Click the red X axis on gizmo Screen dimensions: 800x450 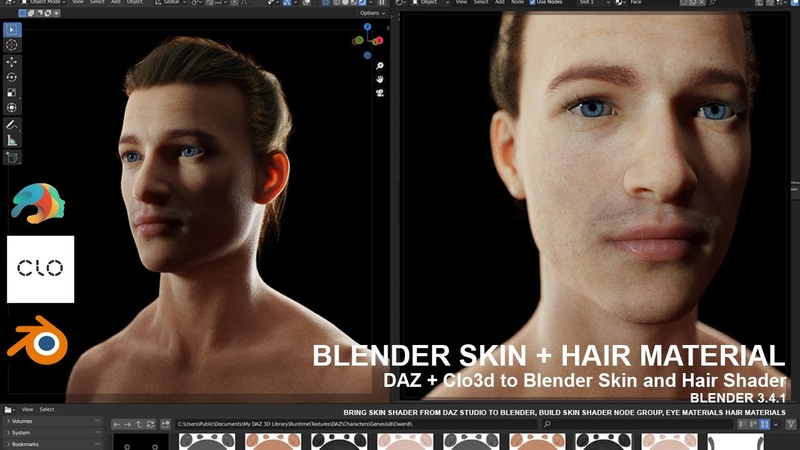pos(379,41)
